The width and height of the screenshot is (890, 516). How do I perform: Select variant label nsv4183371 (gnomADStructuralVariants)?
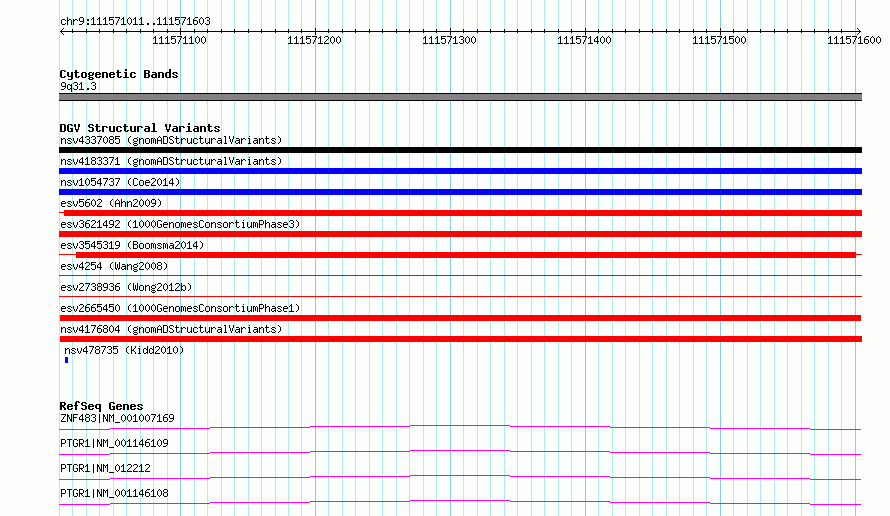click(171, 161)
